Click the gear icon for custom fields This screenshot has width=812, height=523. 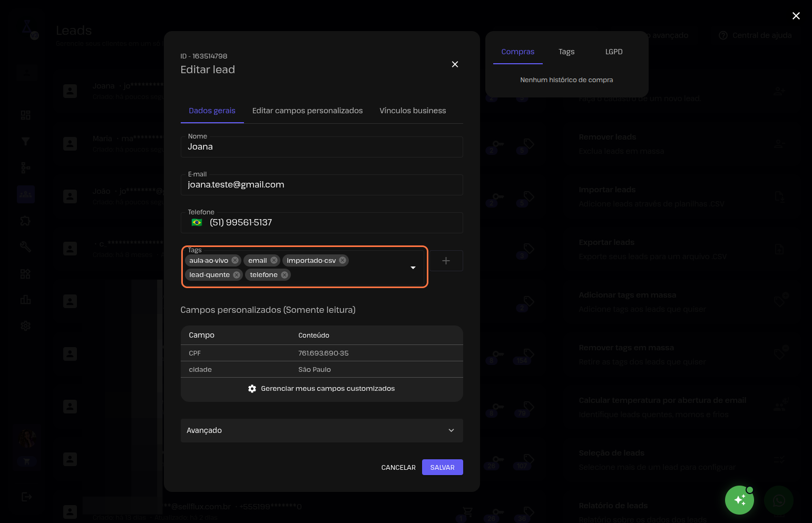[252, 389]
